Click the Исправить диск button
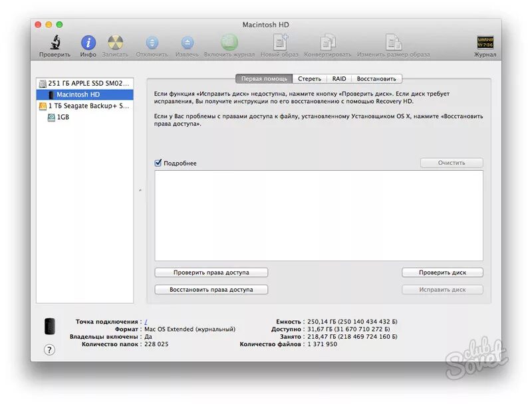This screenshot has width=532, height=404. click(x=442, y=290)
